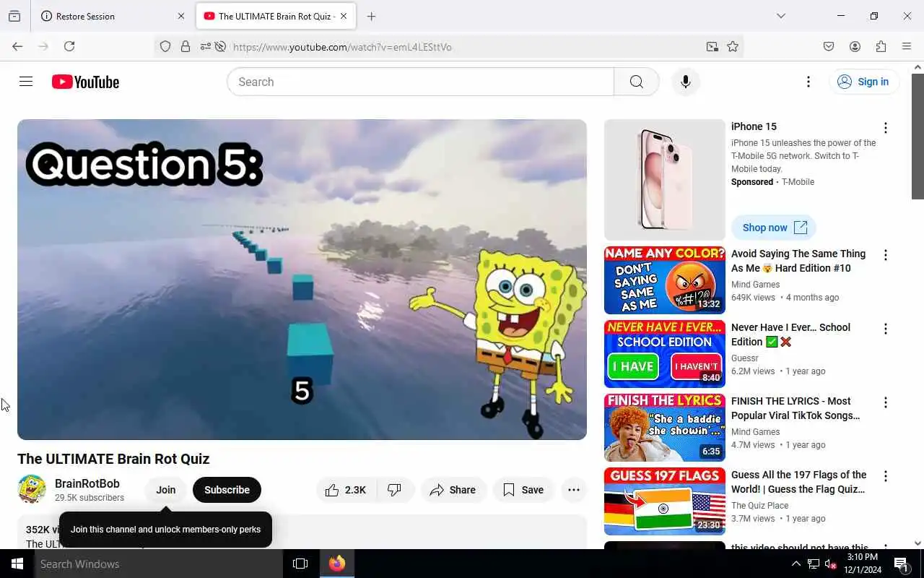Open Firefox extensions puzzle icon
This screenshot has height=578, width=924.
(x=881, y=46)
